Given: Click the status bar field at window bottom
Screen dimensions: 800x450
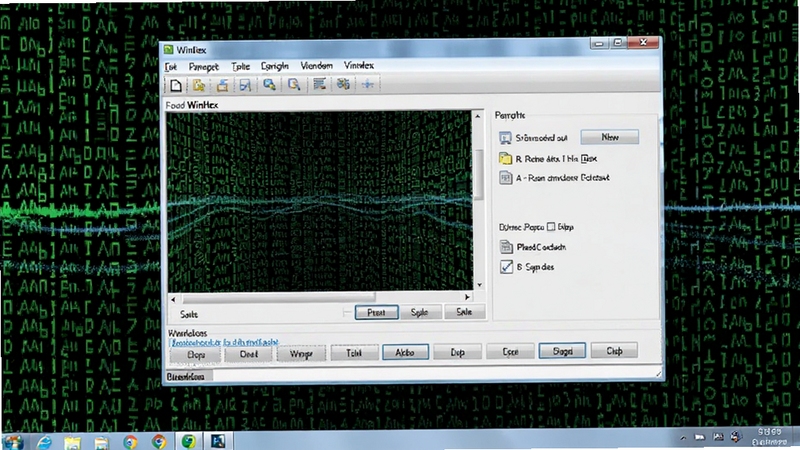Looking at the screenshot, I should pos(412,376).
